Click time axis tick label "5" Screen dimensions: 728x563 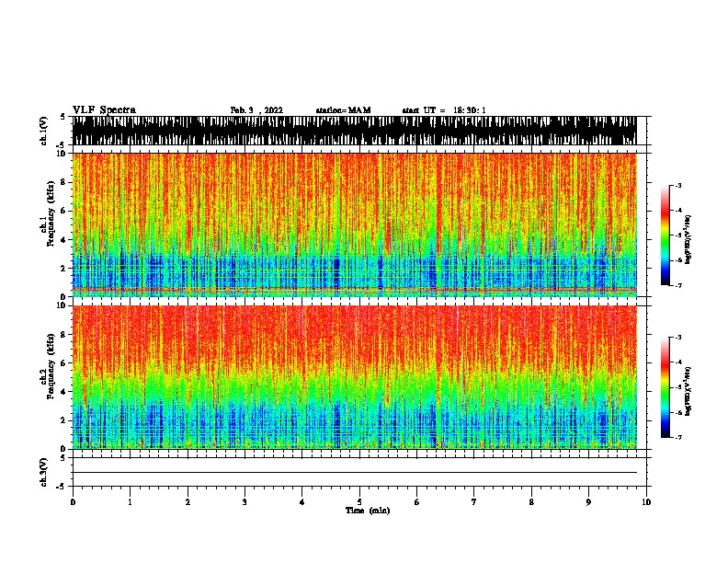click(x=359, y=502)
